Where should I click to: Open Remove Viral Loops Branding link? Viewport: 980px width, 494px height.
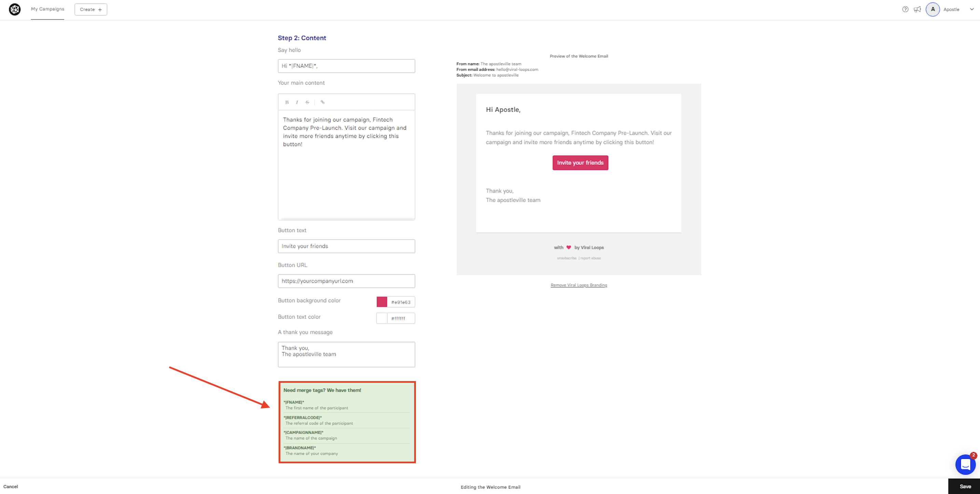pyautogui.click(x=579, y=285)
